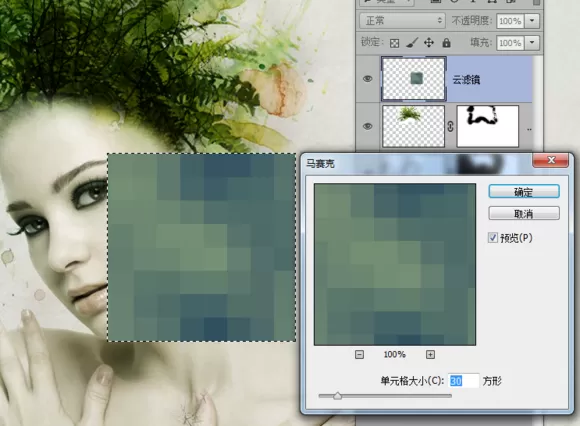Click the cell size slider handle

click(x=337, y=396)
